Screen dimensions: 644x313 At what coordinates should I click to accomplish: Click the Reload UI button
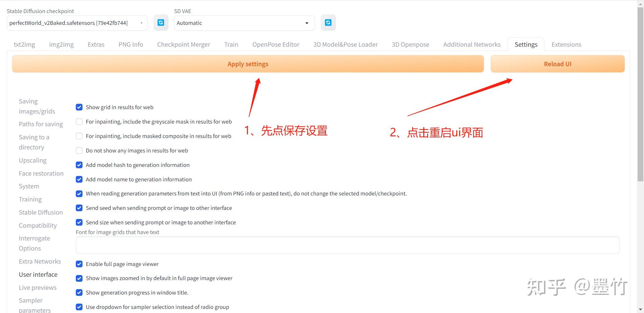point(557,64)
